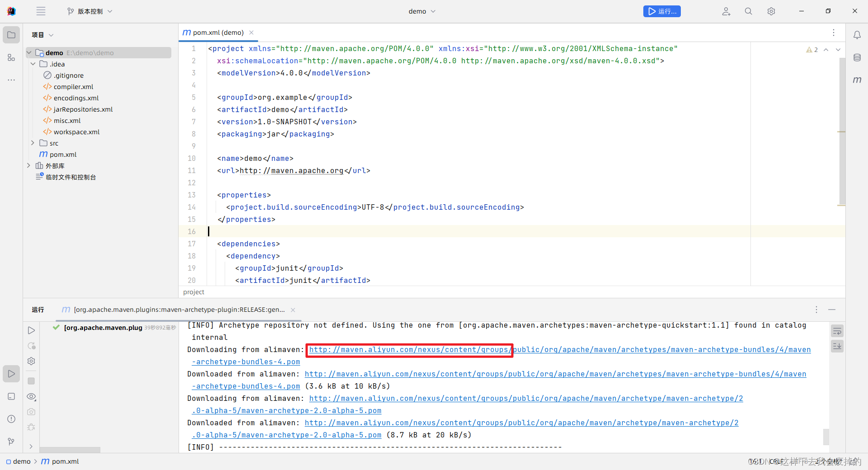Open Run panel options menu

(816, 310)
